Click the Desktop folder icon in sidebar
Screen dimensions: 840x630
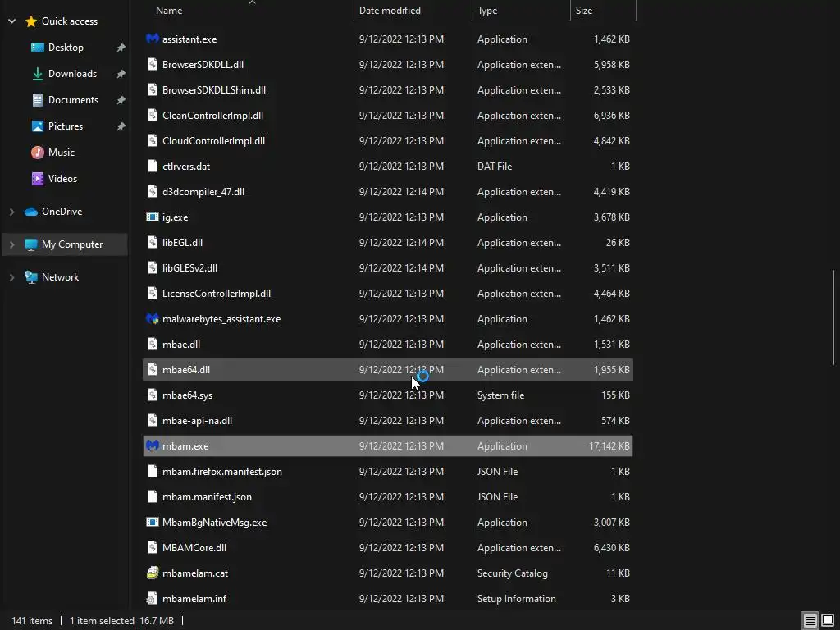tap(38, 47)
